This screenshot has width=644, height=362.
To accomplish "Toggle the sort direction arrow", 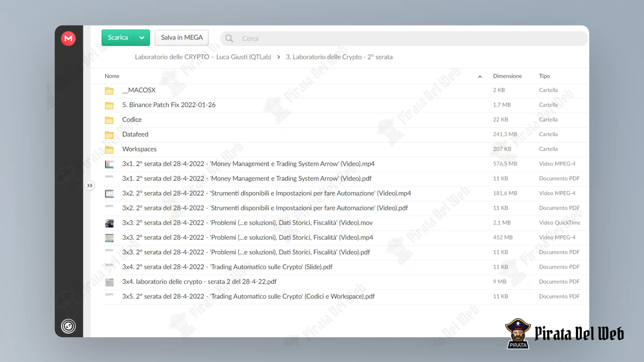I will click(480, 77).
